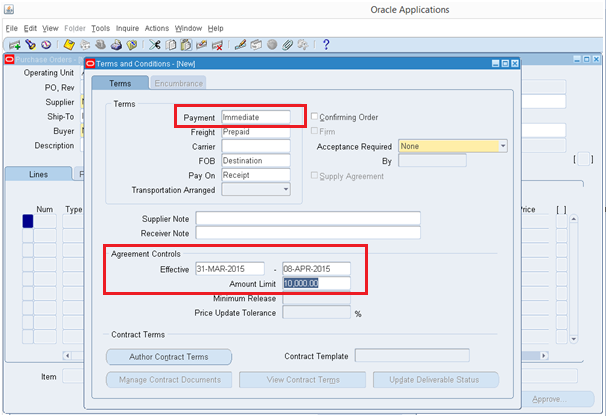Click the Lines table scroll-up arrow

pyautogui.click(x=574, y=219)
